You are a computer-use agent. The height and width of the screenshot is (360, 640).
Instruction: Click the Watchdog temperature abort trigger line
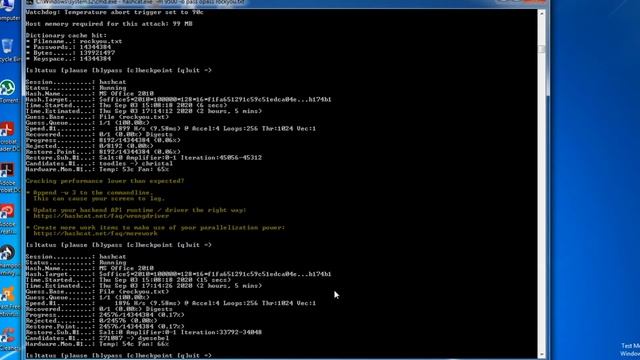pos(115,12)
